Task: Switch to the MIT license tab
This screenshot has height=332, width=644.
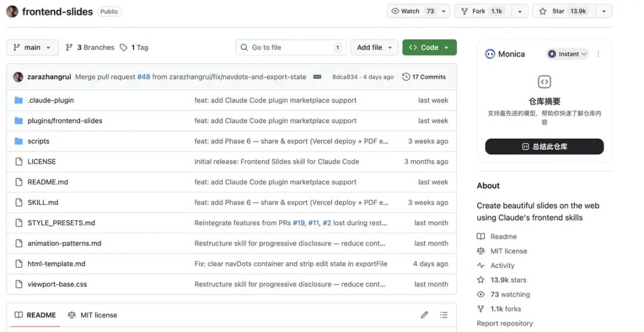Action: (x=92, y=315)
